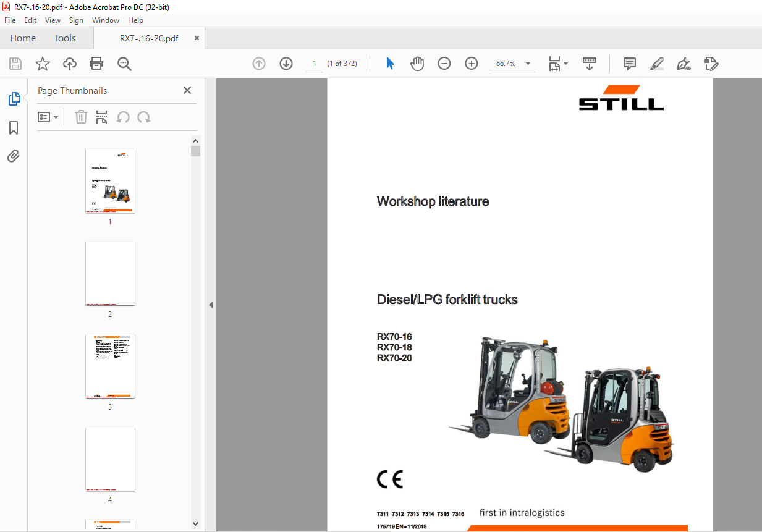Close the Page Thumbnails panel
762x532 pixels.
187,90
